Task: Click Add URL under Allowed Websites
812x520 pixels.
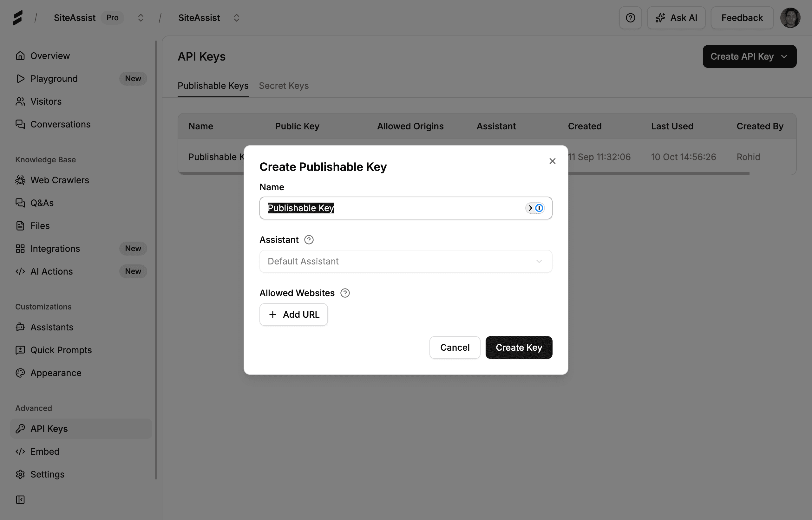Action: click(x=293, y=314)
